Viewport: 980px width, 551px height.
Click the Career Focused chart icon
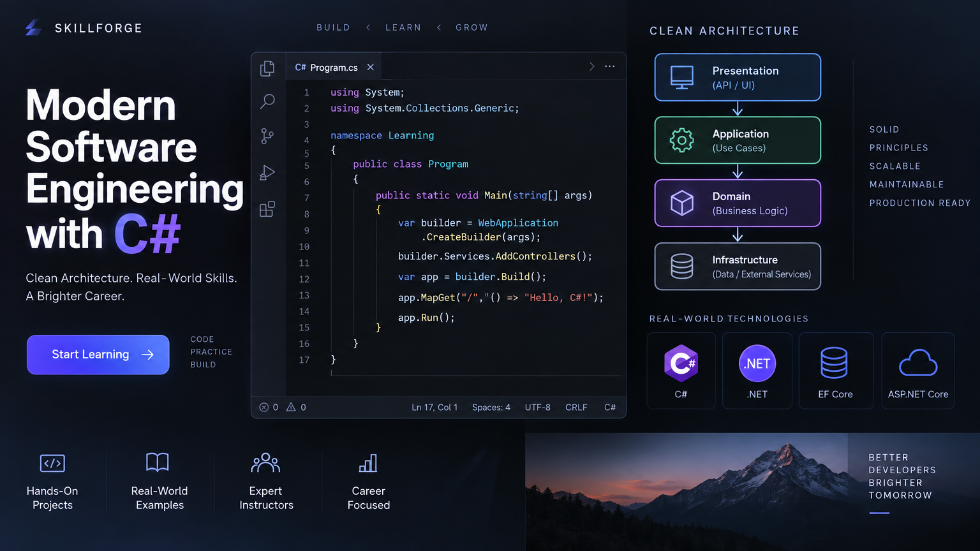pos(368,463)
